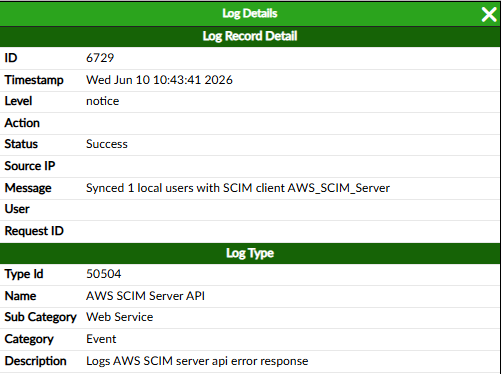
Task: Select the Log Record Detail section header
Action: click(x=250, y=36)
